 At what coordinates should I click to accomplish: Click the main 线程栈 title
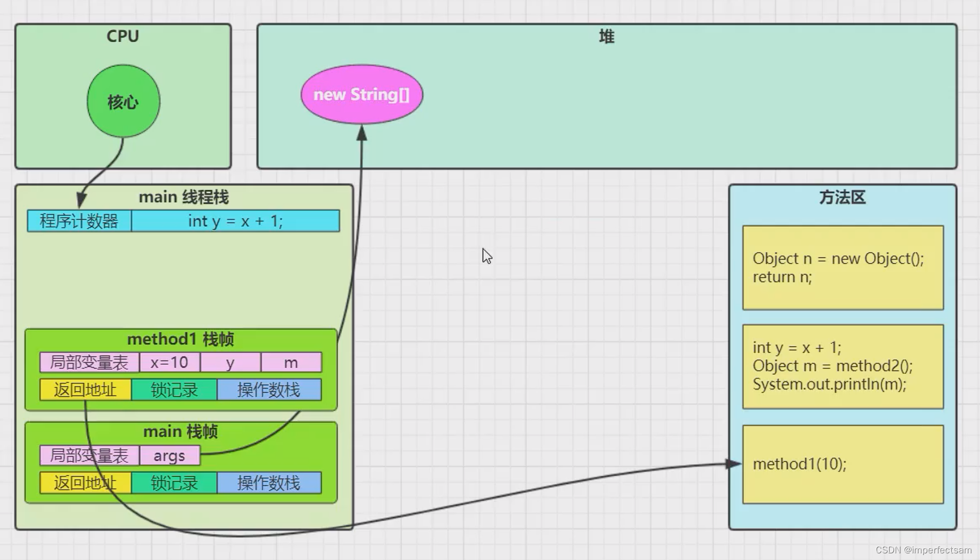[x=184, y=197]
